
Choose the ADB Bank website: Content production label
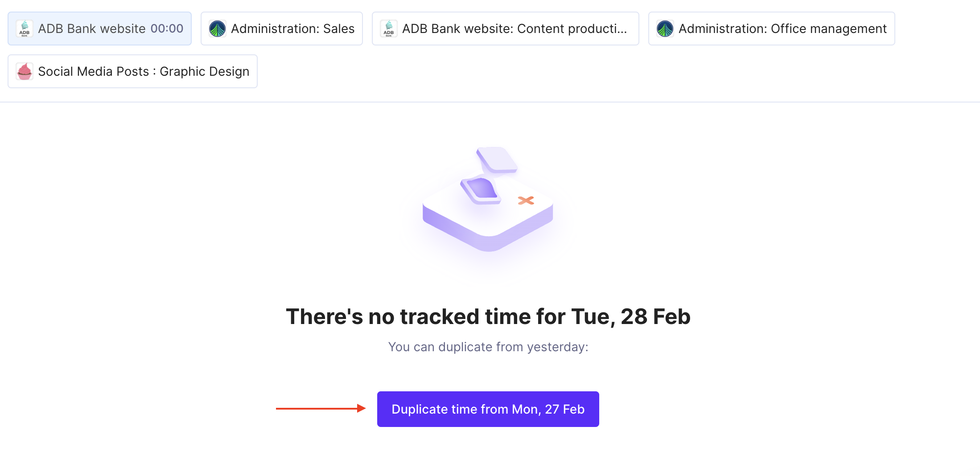[x=515, y=29]
